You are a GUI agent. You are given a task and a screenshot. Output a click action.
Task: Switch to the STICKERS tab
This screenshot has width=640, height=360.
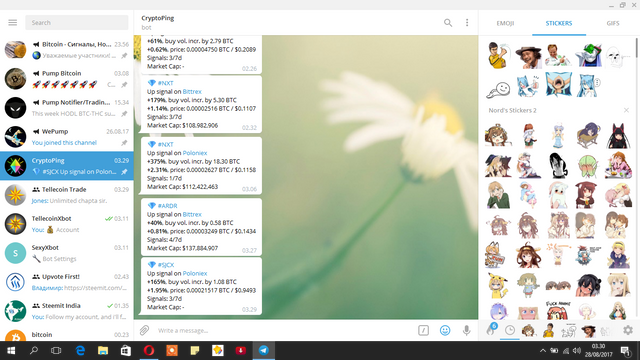559,23
